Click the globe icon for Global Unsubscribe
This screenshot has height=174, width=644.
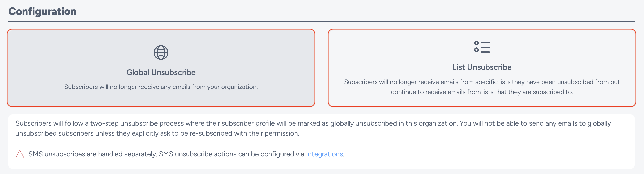161,53
